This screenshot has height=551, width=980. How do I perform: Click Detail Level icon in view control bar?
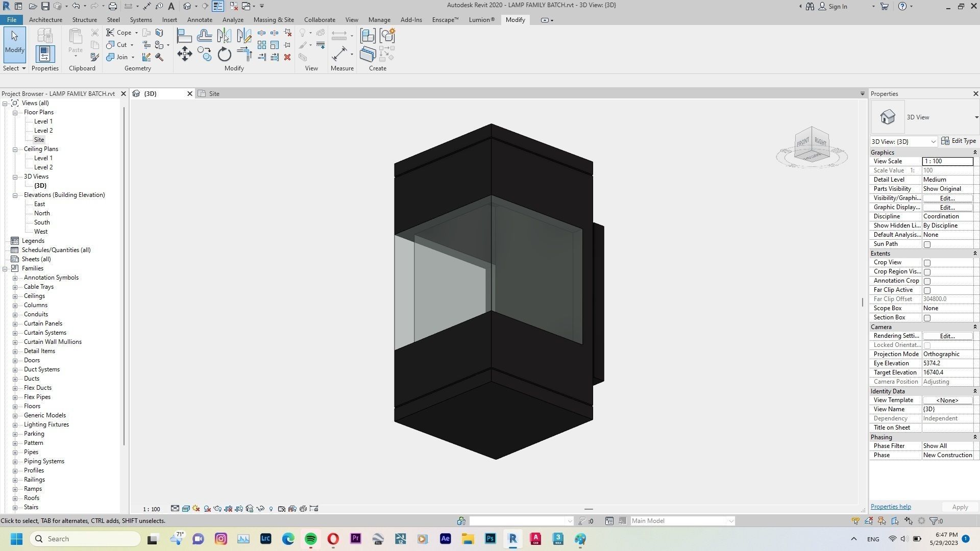(175, 509)
